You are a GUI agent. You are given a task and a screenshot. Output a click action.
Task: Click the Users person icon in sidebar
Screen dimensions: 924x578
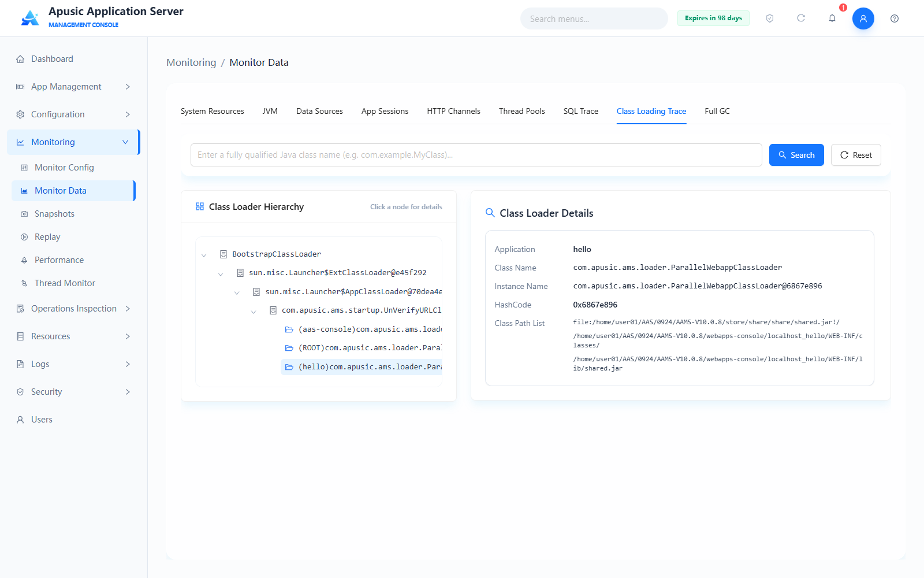20,420
